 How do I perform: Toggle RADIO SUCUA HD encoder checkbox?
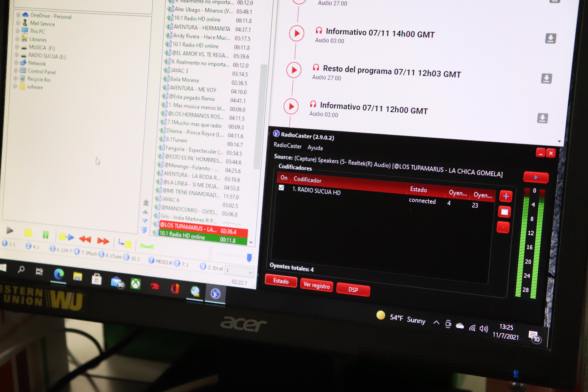coord(281,187)
